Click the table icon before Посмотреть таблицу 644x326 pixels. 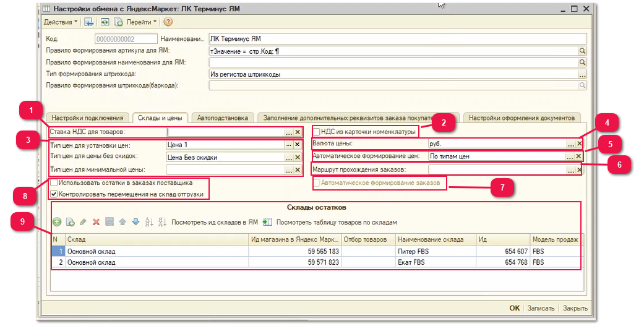pyautogui.click(x=267, y=222)
